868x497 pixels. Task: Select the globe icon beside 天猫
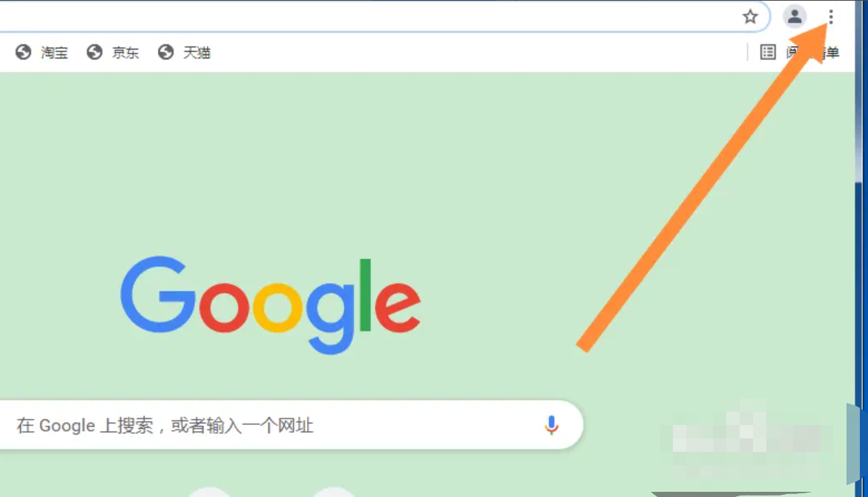[165, 52]
